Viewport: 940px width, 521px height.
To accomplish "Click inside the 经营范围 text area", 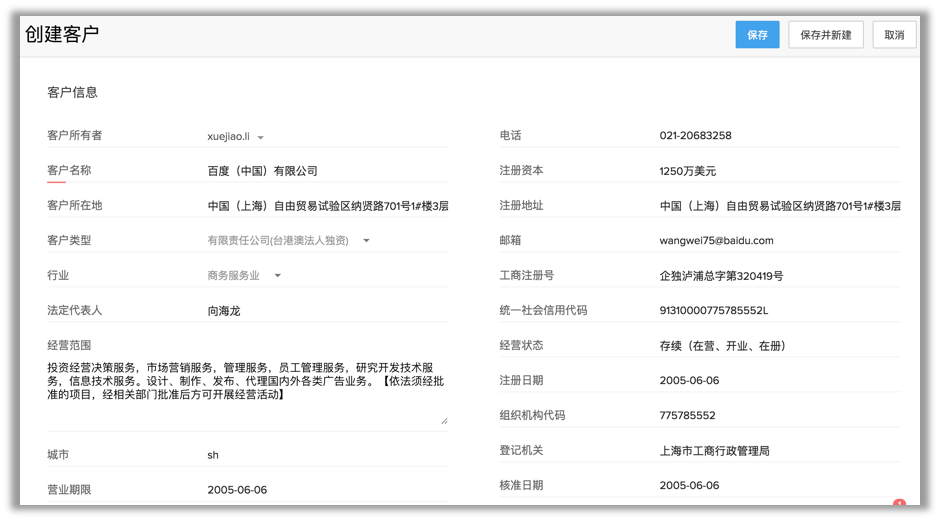I will coord(247,391).
